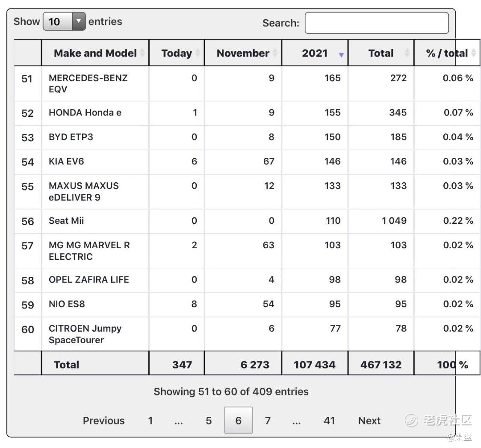This screenshot has height=448, width=481.
Task: Toggle sort order on 2021 column
Action: tap(315, 53)
